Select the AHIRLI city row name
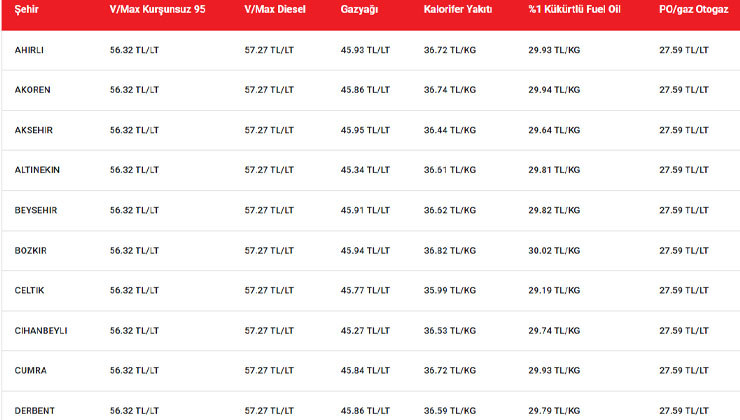The width and height of the screenshot is (740, 420). pyautogui.click(x=30, y=49)
